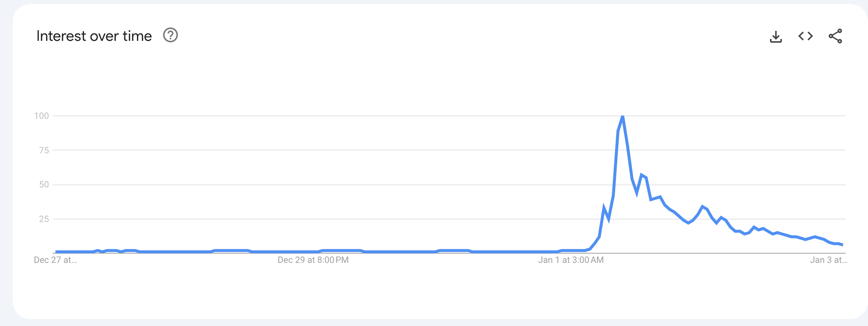Screen dimensions: 868x326
Task: Click the right end of the trend line
Action: (x=842, y=245)
